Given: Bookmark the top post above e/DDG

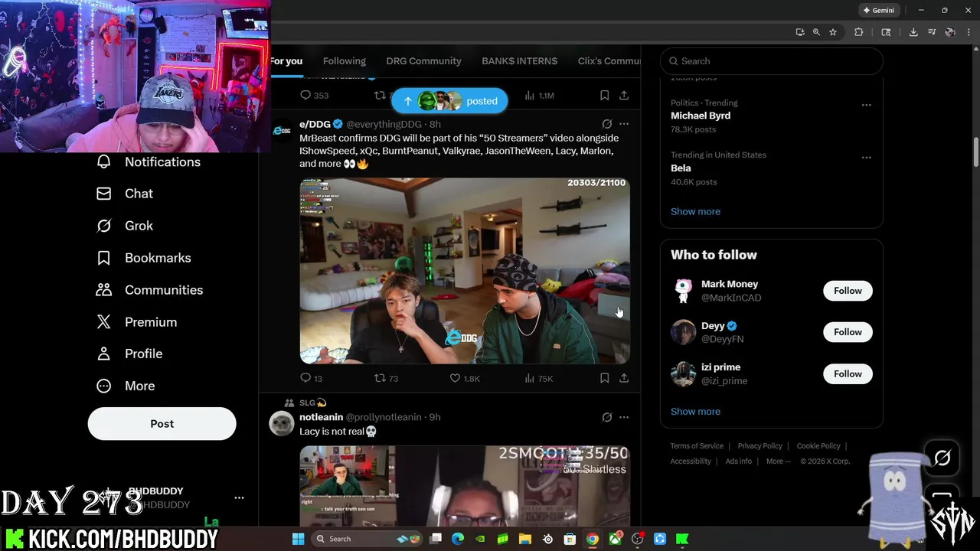Looking at the screenshot, I should coord(604,96).
